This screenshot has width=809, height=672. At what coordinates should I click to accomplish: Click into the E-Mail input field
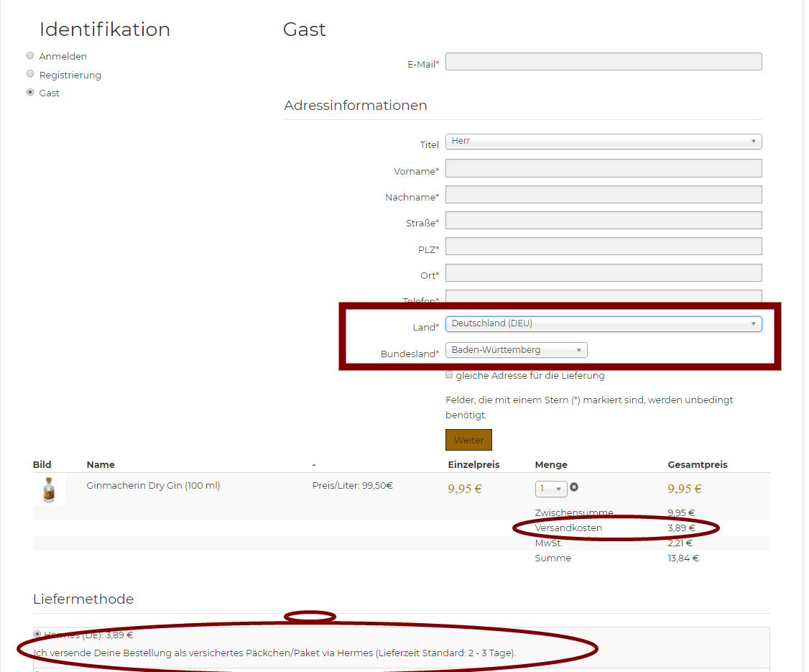click(603, 62)
